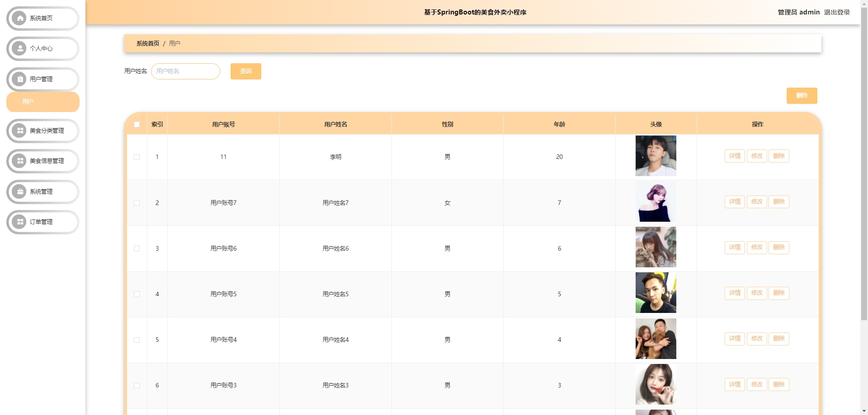Click the avatar thumbnail of 用户姓名3
The width and height of the screenshot is (868, 415).
[x=656, y=384]
